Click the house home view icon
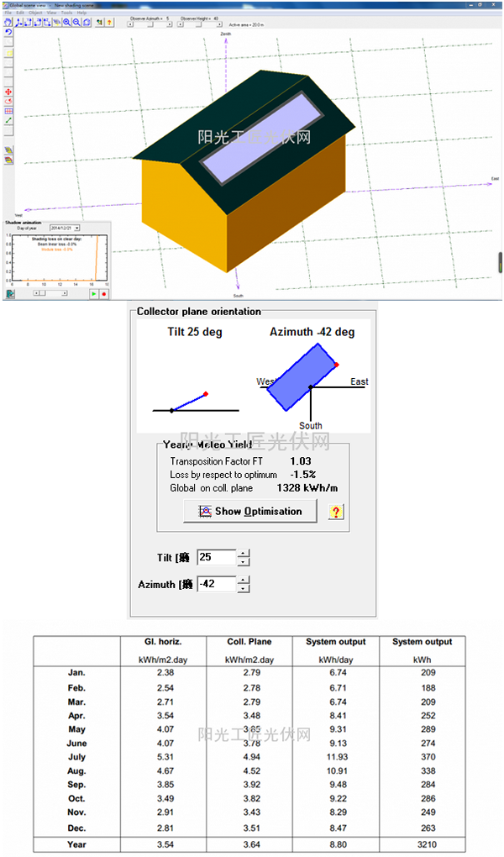Viewport: 504px width, 857px height. point(87,23)
